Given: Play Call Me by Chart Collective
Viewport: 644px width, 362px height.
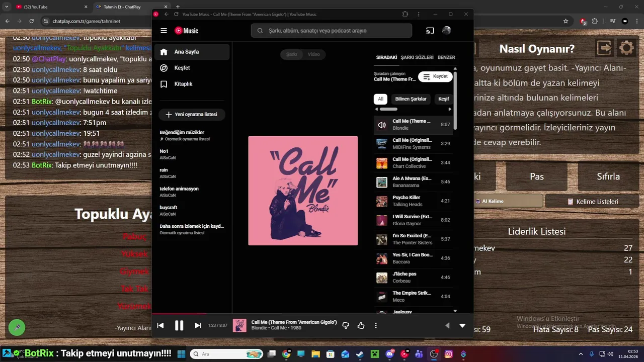Looking at the screenshot, I should pyautogui.click(x=413, y=163).
